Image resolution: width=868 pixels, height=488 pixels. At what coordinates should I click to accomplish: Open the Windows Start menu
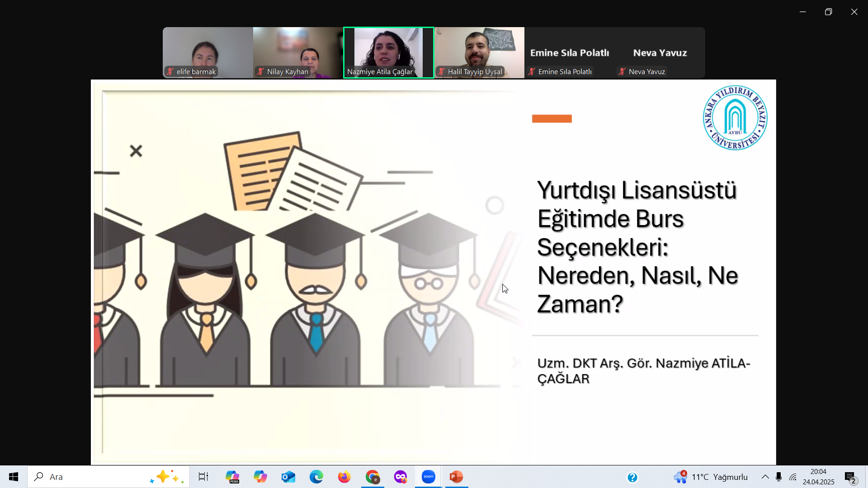pos(13,477)
